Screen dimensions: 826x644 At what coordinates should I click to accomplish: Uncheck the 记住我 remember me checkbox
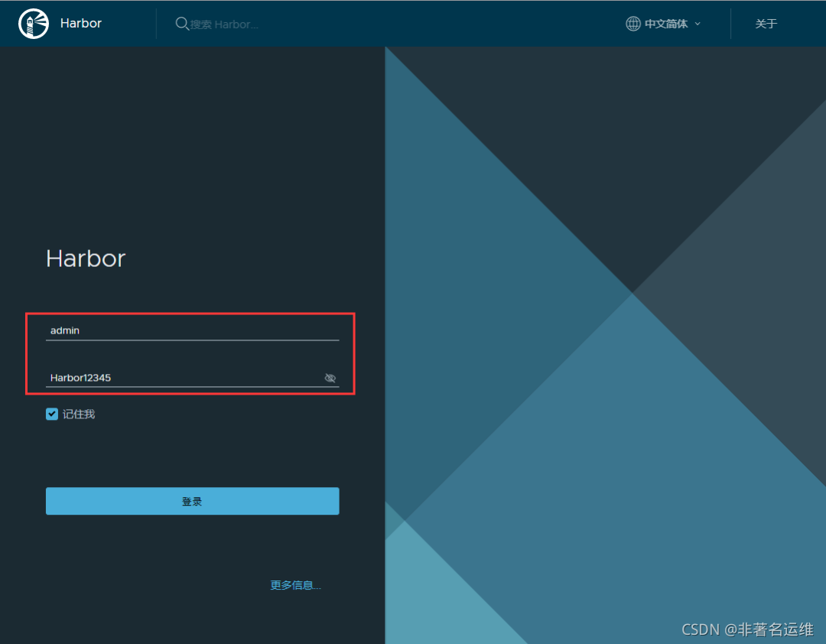click(52, 415)
